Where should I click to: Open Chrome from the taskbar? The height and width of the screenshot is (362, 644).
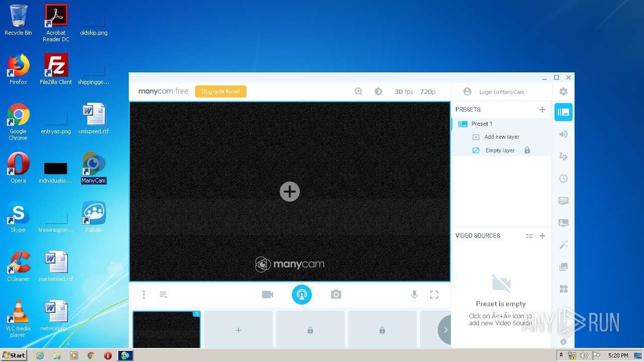coord(91,355)
